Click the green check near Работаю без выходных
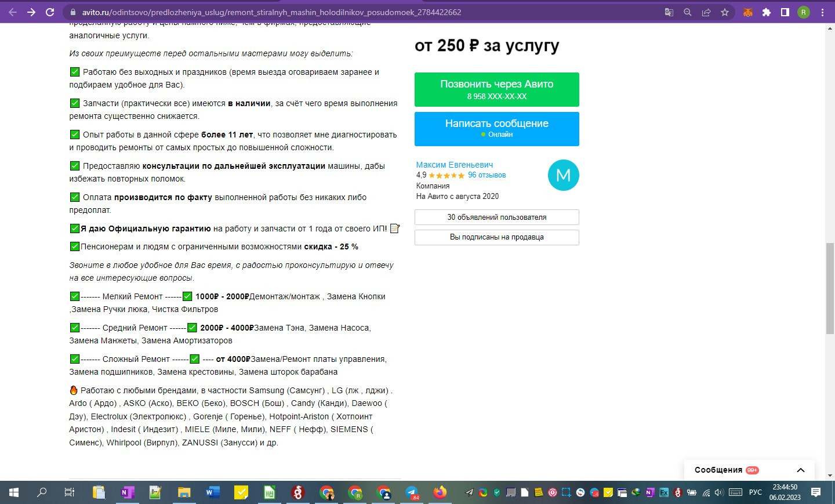This screenshot has width=835, height=504. [75, 72]
